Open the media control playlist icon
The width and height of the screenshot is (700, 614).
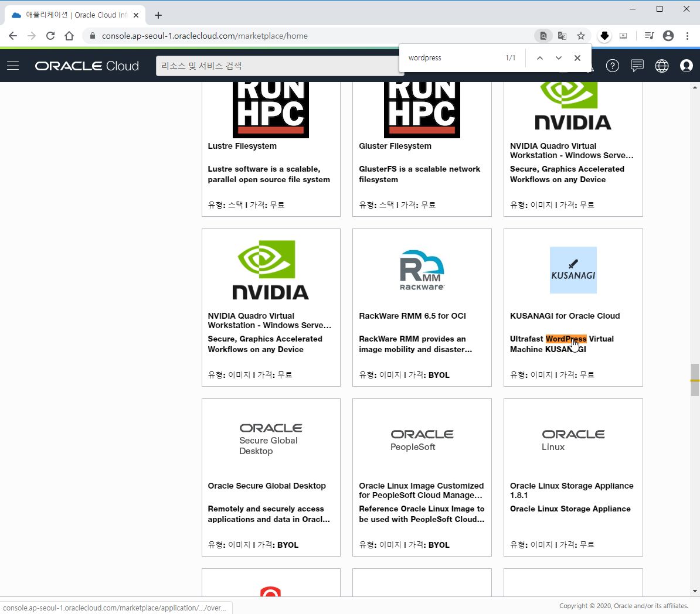[649, 36]
